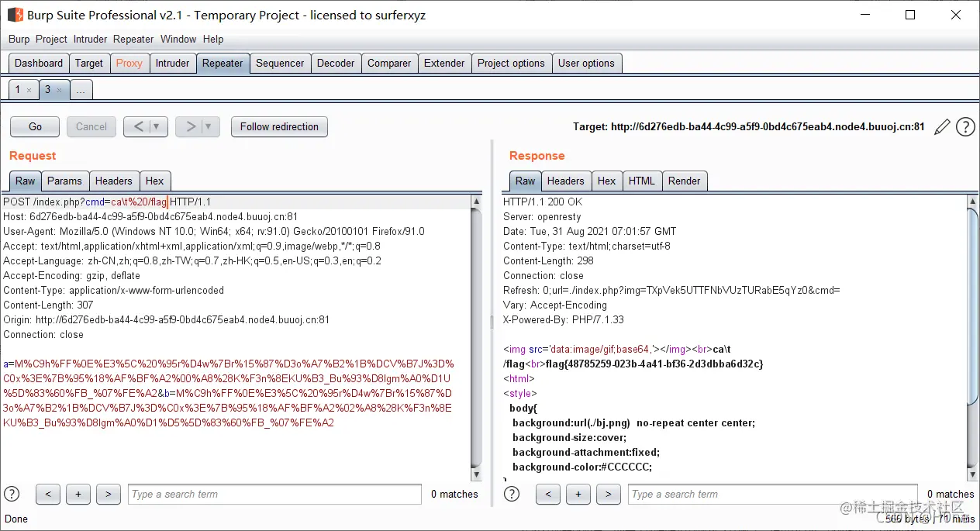Click request search previous match button
Image resolution: width=980 pixels, height=531 pixels.
coord(48,494)
